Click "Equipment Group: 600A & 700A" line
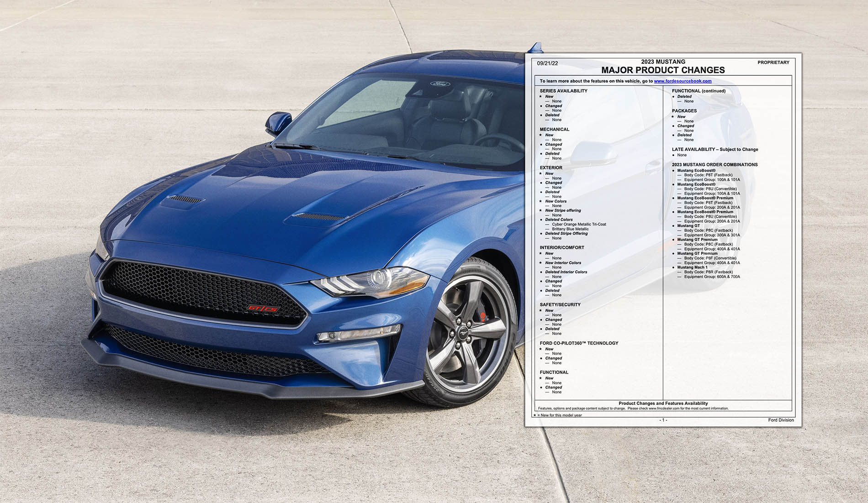This screenshot has width=868, height=503. point(712,277)
